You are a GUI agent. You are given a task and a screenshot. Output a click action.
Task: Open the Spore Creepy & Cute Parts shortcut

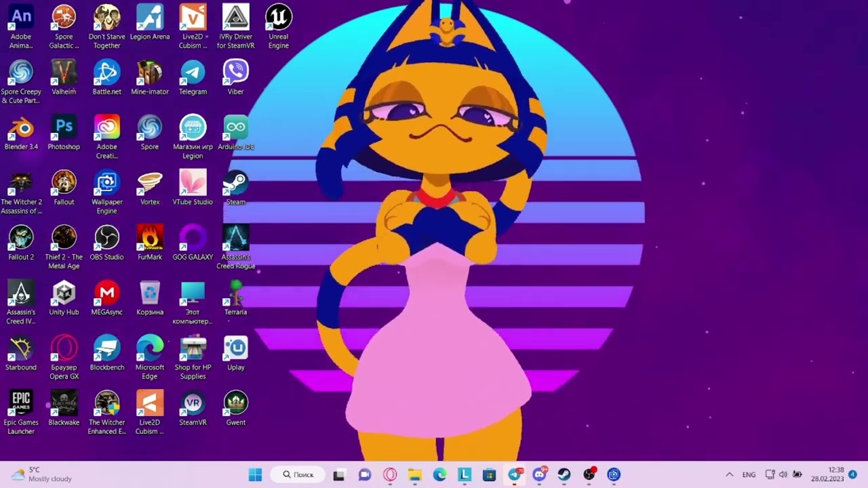[21, 82]
